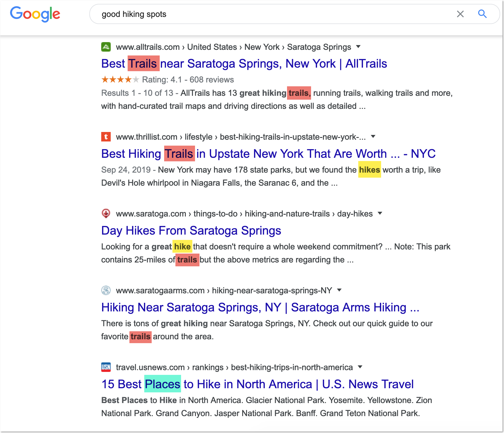Expand the dropdown arrow beside thrillist.com URL
Screen dimensions: 504x433
373,136
